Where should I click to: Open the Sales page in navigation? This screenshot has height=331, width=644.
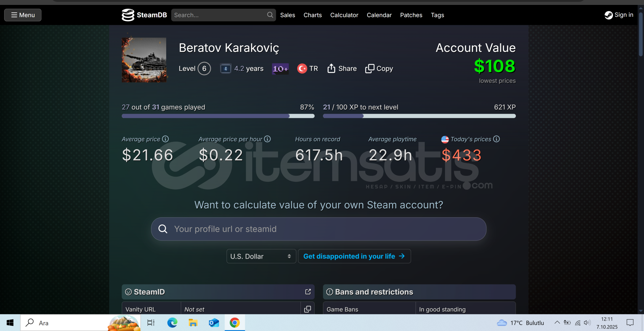tap(287, 15)
